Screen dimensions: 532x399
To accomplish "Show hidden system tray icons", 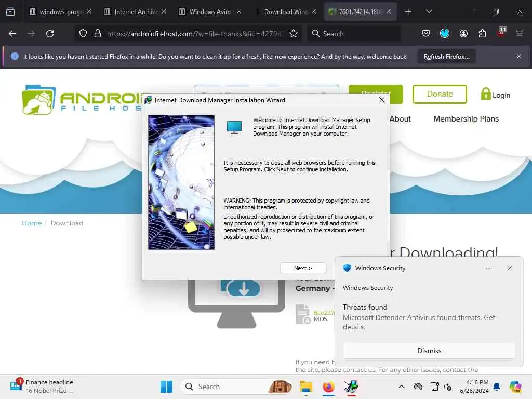I will coord(402,387).
